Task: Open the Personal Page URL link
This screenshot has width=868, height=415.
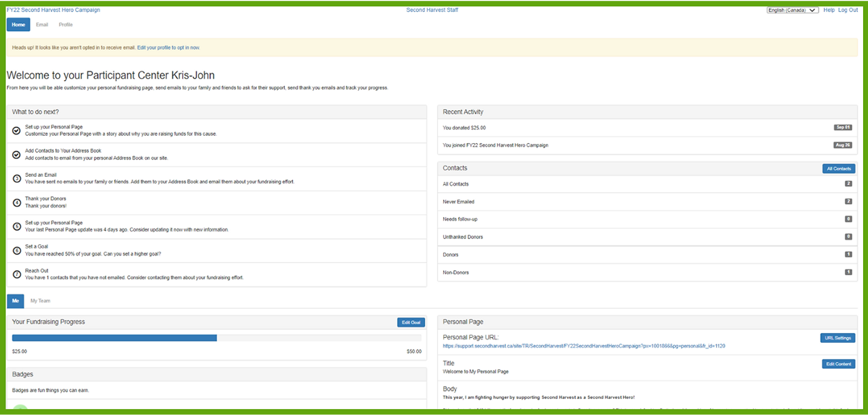Action: coord(584,346)
